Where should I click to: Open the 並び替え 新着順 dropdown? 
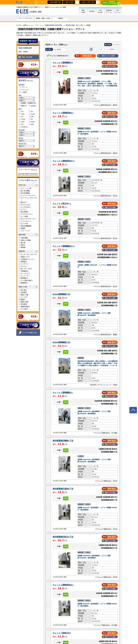click(60, 49)
